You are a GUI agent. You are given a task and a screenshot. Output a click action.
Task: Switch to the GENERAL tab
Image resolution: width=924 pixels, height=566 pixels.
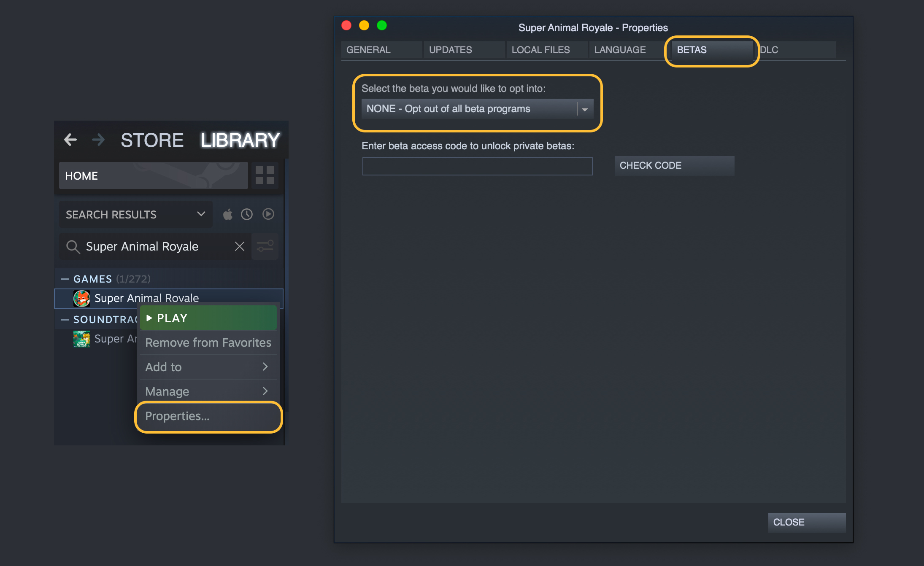[x=381, y=50]
